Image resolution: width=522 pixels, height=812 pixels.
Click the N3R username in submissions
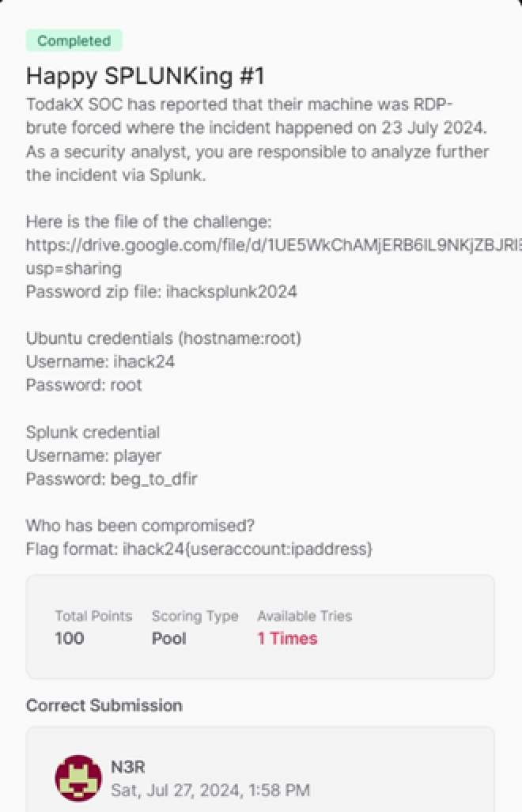(x=127, y=767)
